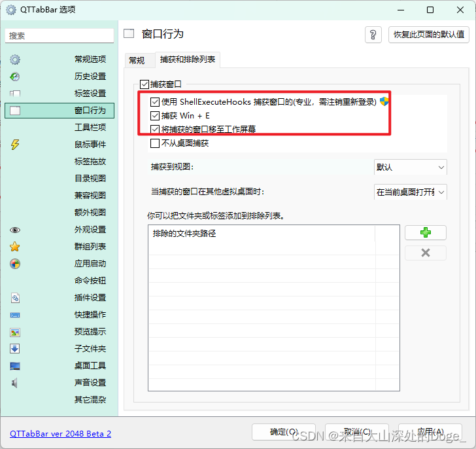
Task: Click the 应用(A) button
Action: tap(430, 432)
